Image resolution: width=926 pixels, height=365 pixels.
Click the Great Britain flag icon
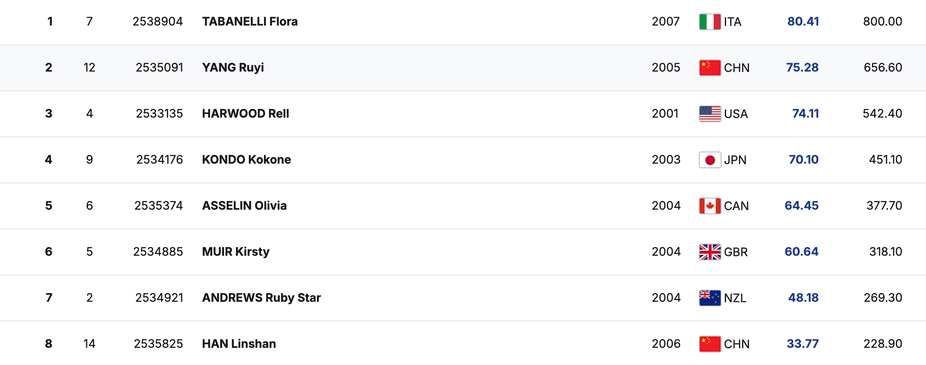[710, 252]
